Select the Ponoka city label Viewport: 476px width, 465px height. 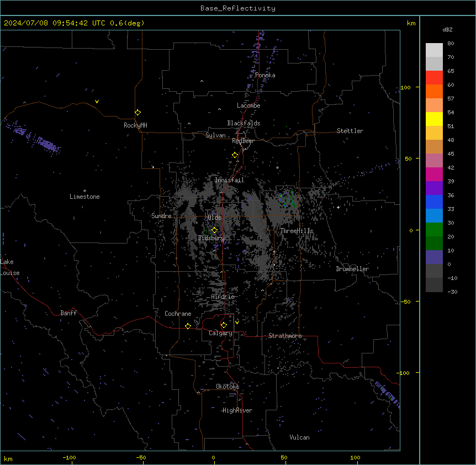point(265,75)
